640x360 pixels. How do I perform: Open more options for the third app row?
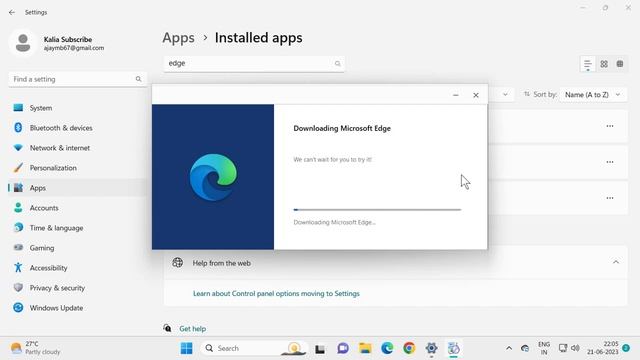coord(610,198)
